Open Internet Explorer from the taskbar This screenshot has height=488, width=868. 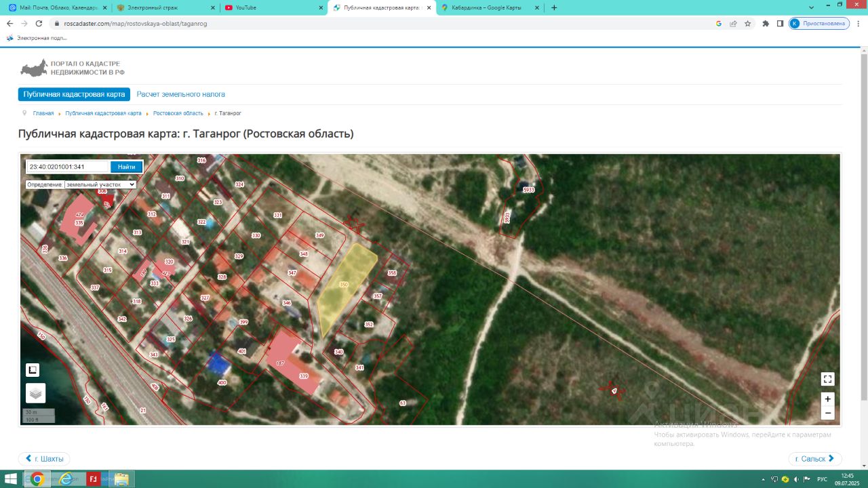pyautogui.click(x=66, y=479)
